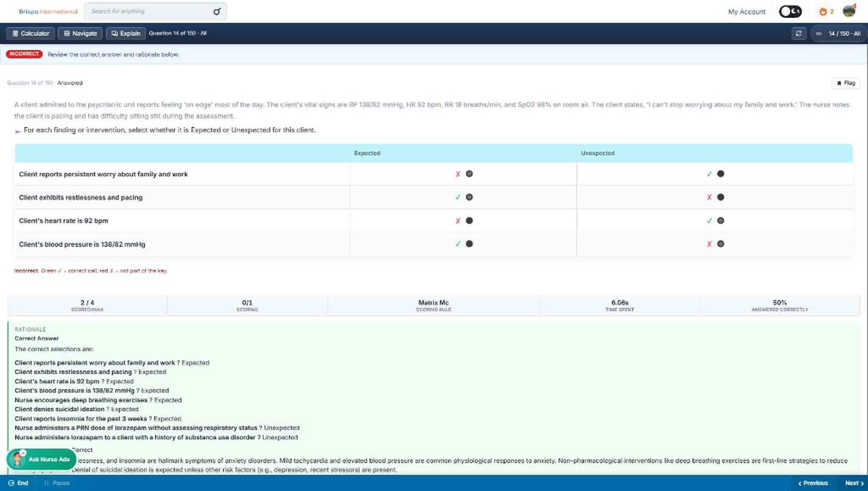Select Unexpected for persistent worry row
This screenshot has width=868, height=491.
coord(721,174)
